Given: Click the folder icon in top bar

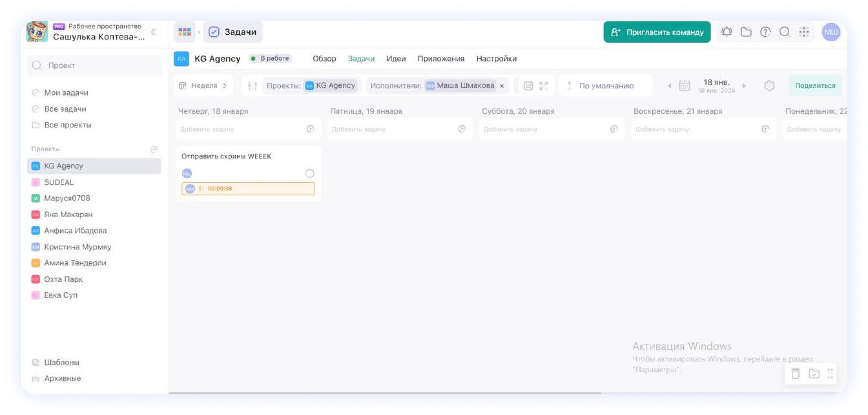Looking at the screenshot, I should (746, 32).
